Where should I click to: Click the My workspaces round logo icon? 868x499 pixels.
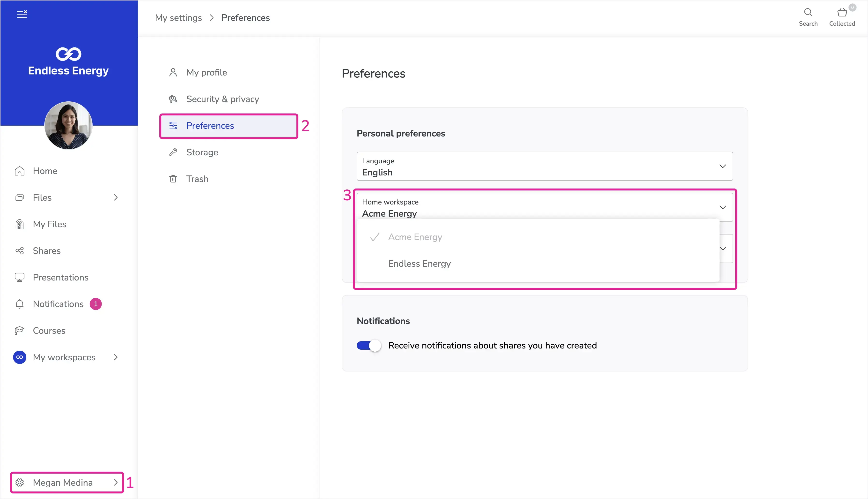tap(20, 357)
